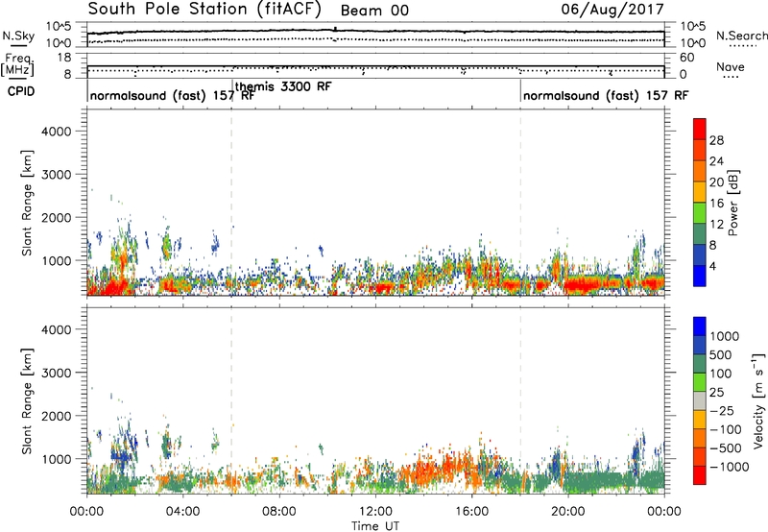Click the N.Sky legend label

[x=18, y=36]
